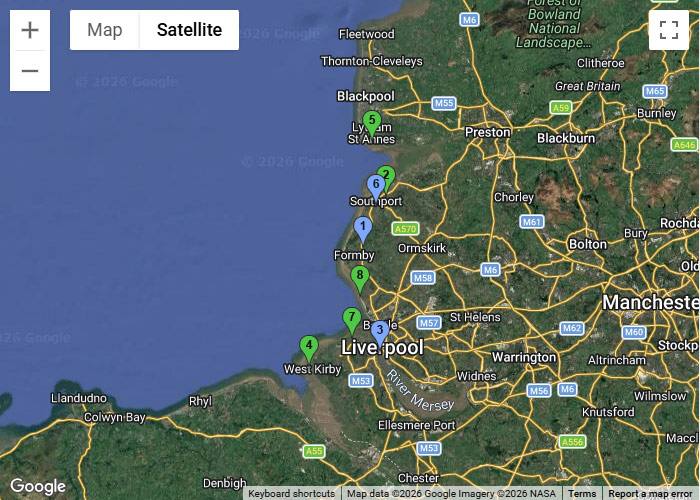Open green marker number 8 below Formby
The image size is (700, 500).
(x=360, y=279)
